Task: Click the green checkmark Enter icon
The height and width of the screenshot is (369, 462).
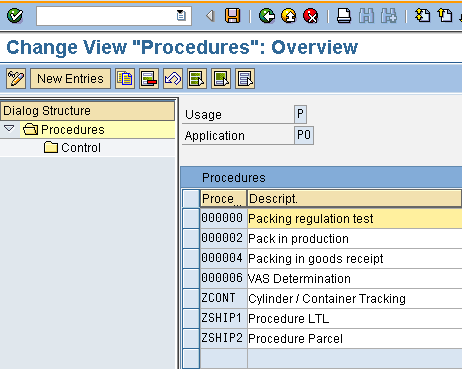Action: (15, 16)
